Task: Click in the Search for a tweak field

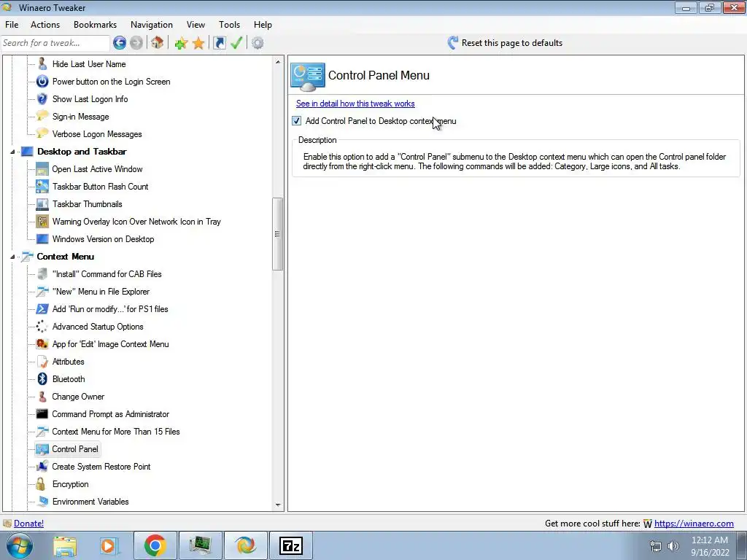Action: click(55, 43)
